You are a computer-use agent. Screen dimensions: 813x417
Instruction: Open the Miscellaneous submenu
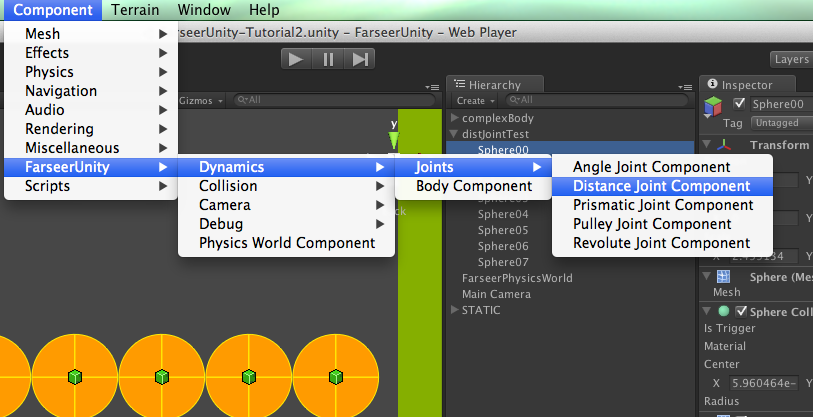click(x=91, y=148)
